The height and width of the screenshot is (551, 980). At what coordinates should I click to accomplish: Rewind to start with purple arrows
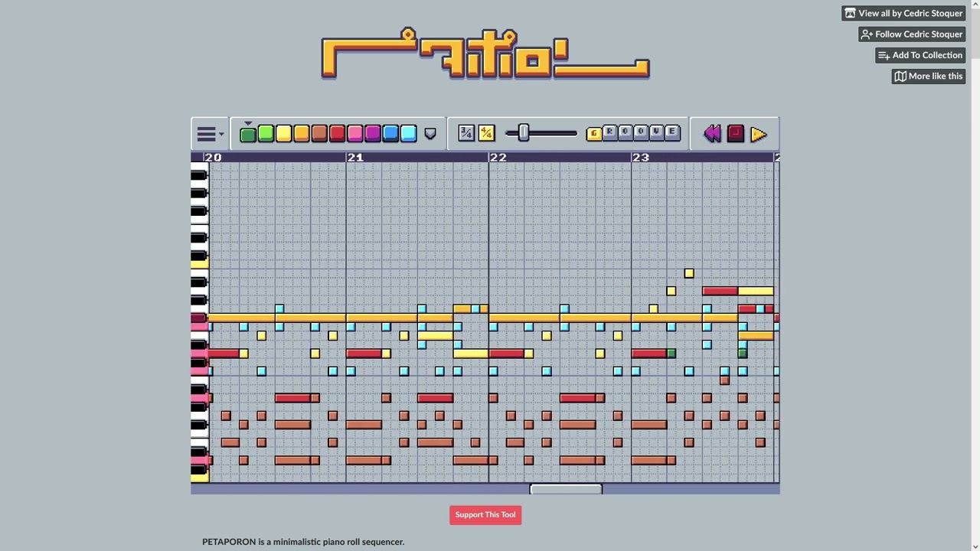click(712, 134)
